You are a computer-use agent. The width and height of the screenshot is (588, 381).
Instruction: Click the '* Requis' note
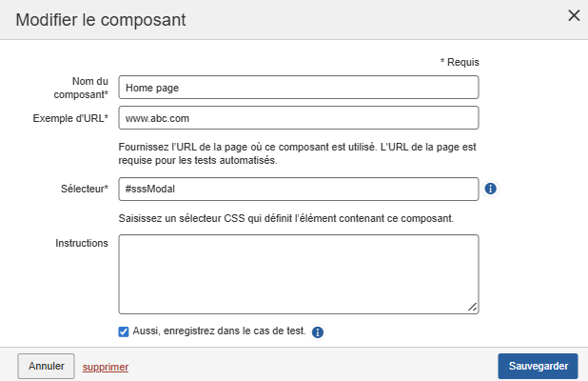point(460,61)
